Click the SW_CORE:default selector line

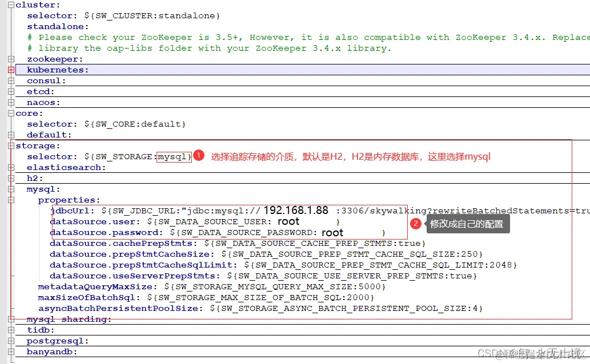pos(106,124)
